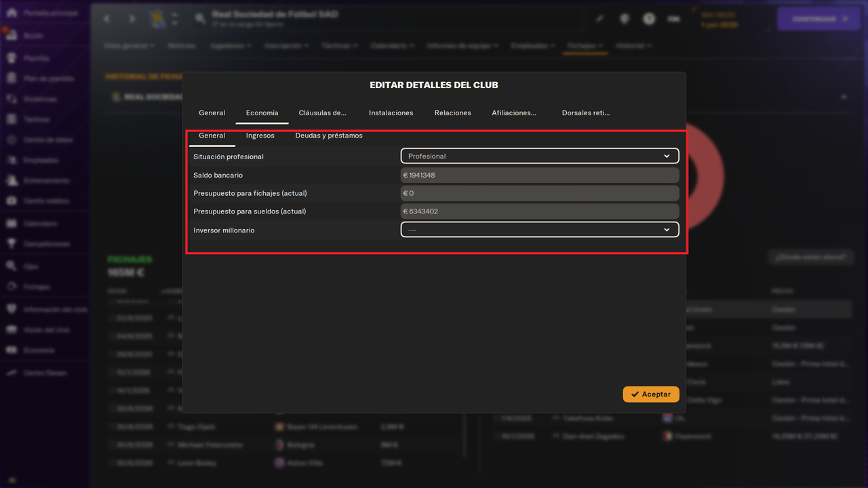868x488 pixels.
Task: Confirm with the Aceptar button
Action: [651, 394]
